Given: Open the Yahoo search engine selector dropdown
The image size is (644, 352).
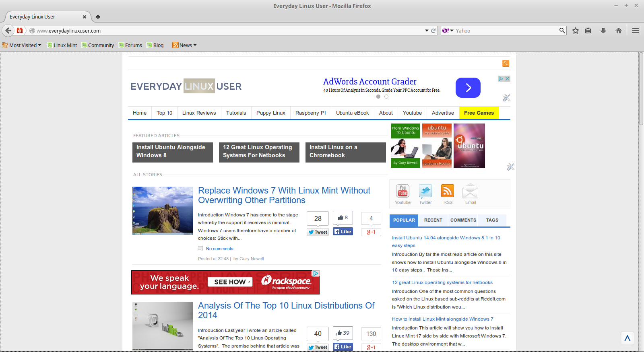Looking at the screenshot, I should 448,31.
